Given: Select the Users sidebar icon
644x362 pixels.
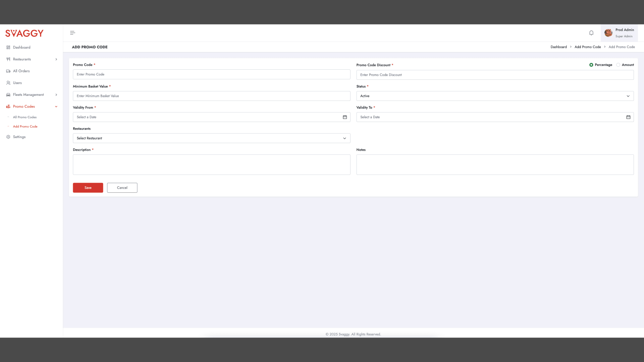Looking at the screenshot, I should pyautogui.click(x=8, y=83).
